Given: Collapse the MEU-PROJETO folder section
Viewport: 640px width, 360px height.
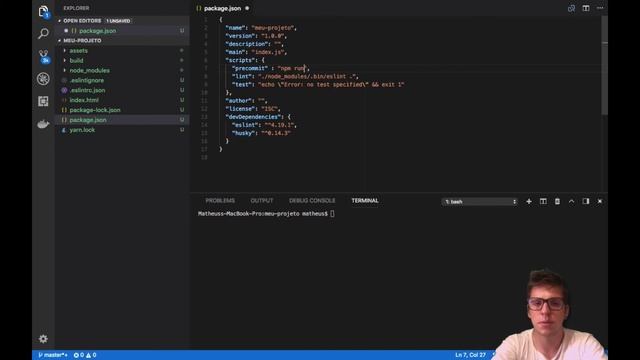Looking at the screenshot, I should pyautogui.click(x=82, y=40).
